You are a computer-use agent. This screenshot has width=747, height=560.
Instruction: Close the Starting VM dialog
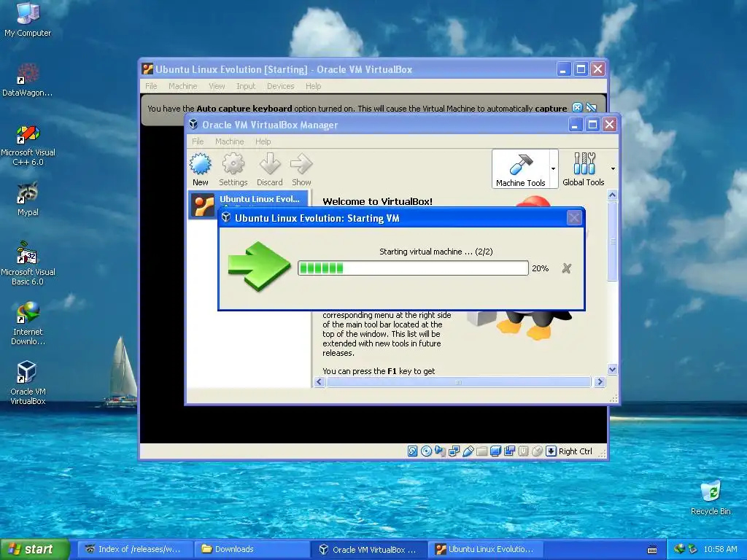click(x=574, y=218)
